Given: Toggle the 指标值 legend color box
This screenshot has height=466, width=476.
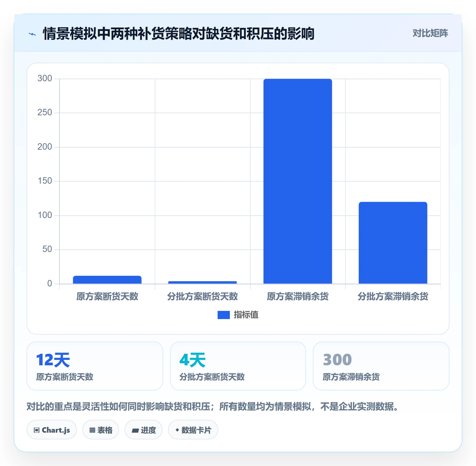Looking at the screenshot, I should click(x=223, y=315).
